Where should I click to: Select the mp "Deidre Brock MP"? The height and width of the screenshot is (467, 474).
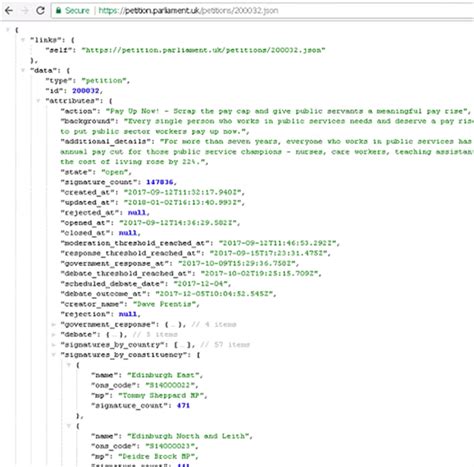point(157,456)
